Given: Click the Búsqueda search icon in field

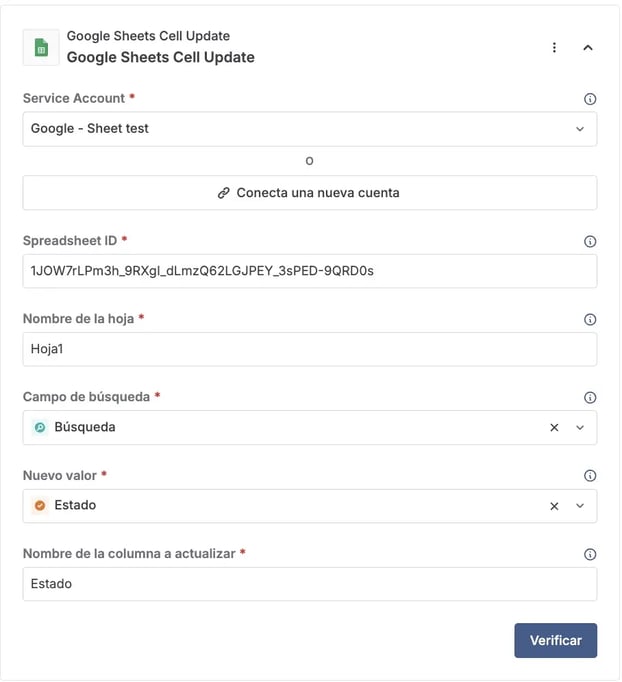Looking at the screenshot, I should tap(41, 428).
